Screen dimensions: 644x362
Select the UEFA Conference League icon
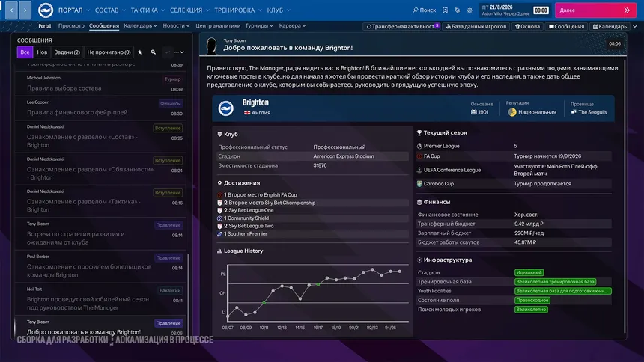coord(419,170)
